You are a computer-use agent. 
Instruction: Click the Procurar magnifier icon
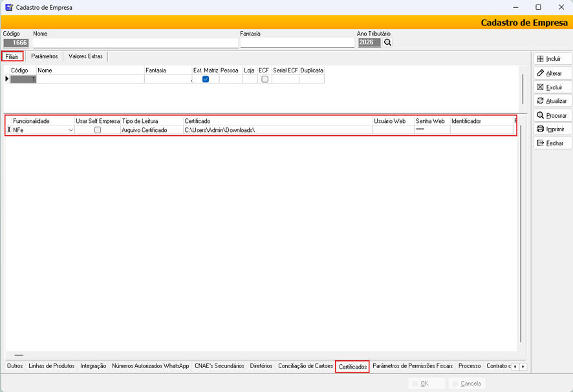540,115
